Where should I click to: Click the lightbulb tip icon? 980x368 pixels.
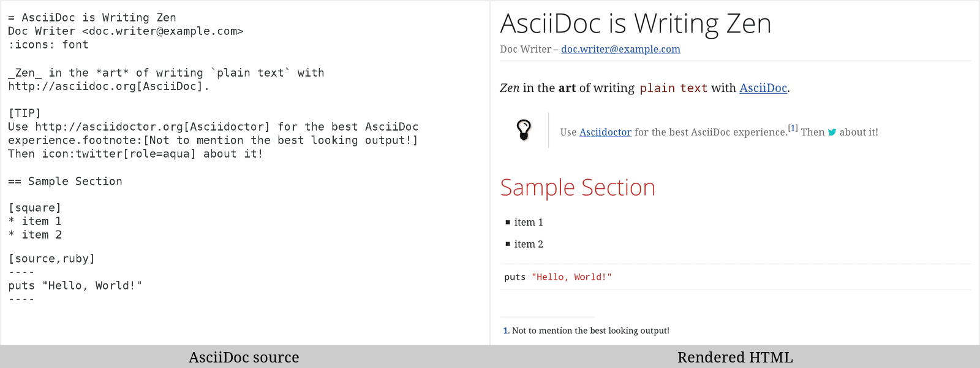(x=524, y=130)
